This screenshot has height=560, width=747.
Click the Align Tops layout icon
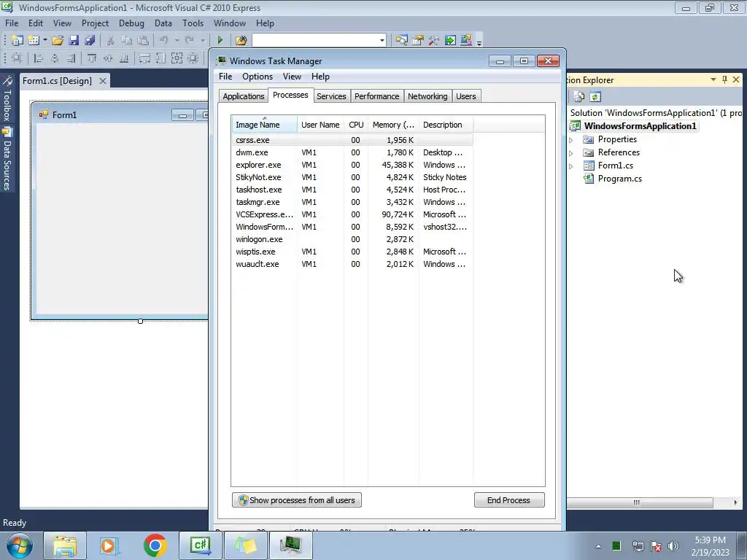click(x=92, y=58)
